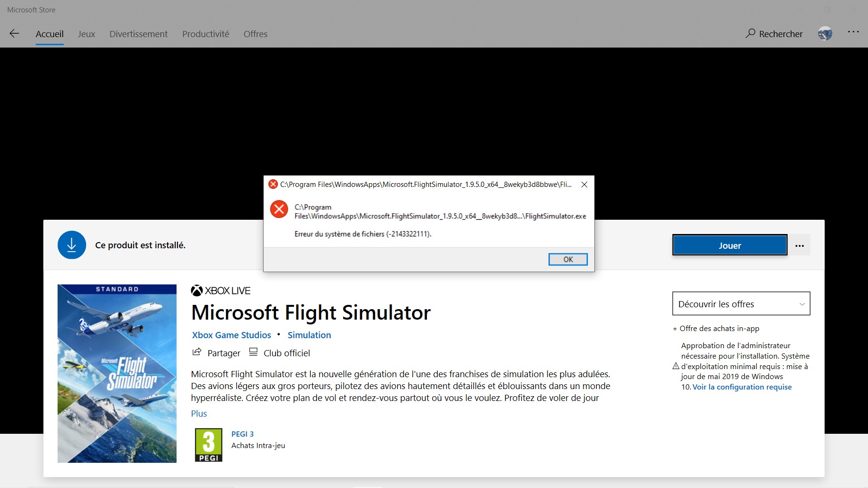Click the error icon in dialog title bar

273,184
